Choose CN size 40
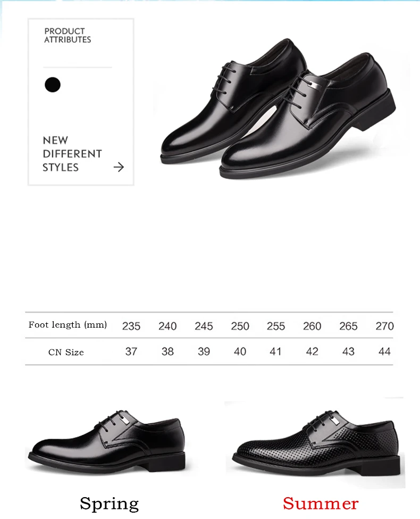 pyautogui.click(x=240, y=351)
